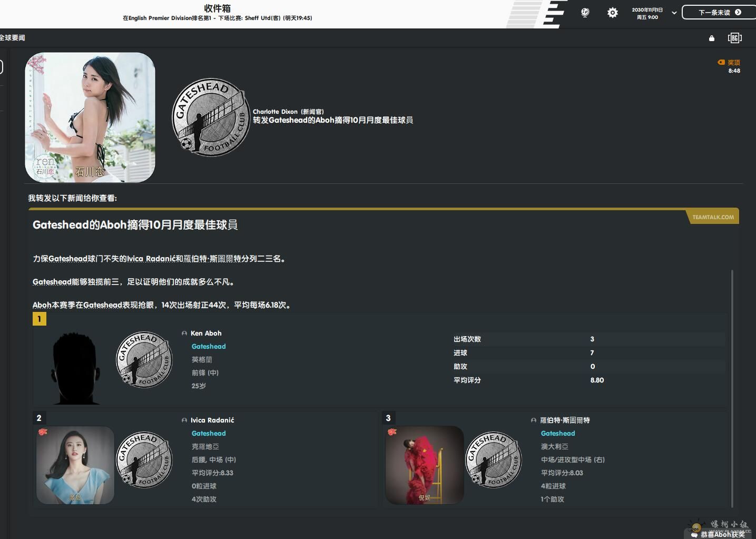
Task: Click the news panel vertical scrollbar
Action: point(732,389)
